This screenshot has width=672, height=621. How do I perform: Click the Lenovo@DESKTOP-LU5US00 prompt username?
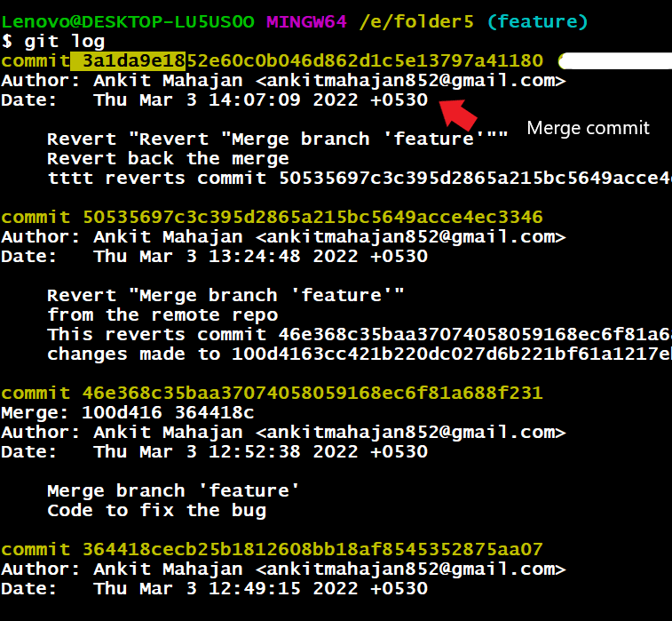coord(129,21)
